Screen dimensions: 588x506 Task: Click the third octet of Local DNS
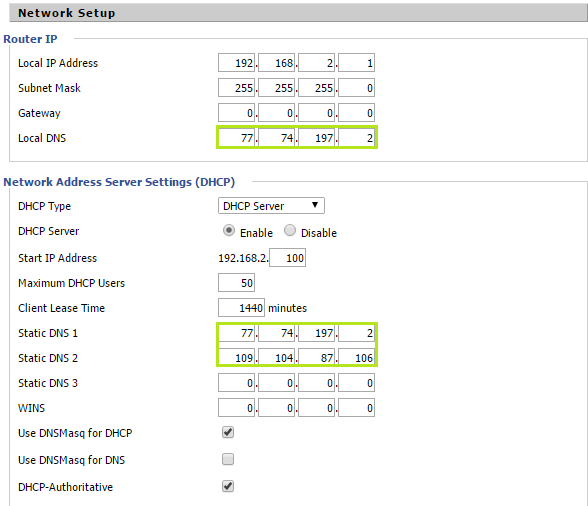pos(316,138)
